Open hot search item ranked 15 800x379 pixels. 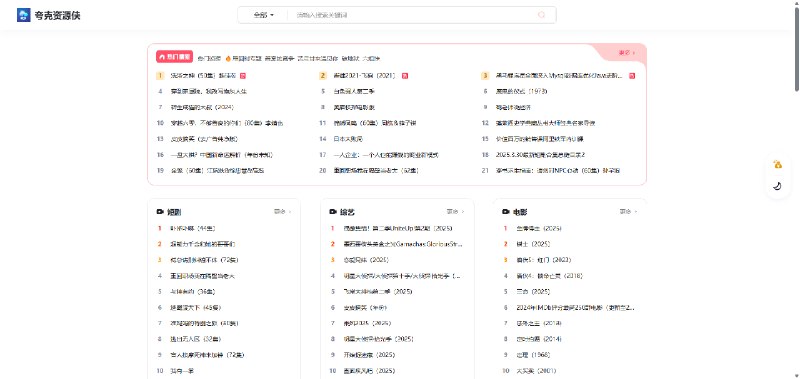click(540, 139)
